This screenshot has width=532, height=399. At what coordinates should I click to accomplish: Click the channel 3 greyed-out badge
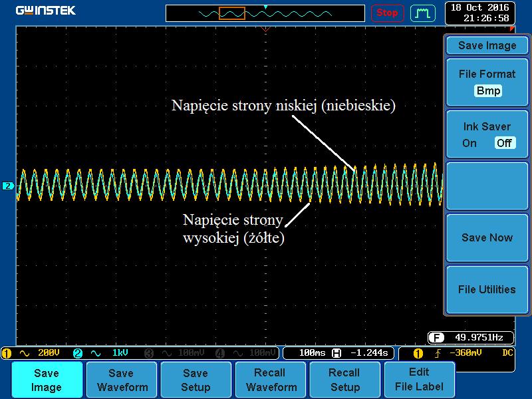[x=149, y=353]
